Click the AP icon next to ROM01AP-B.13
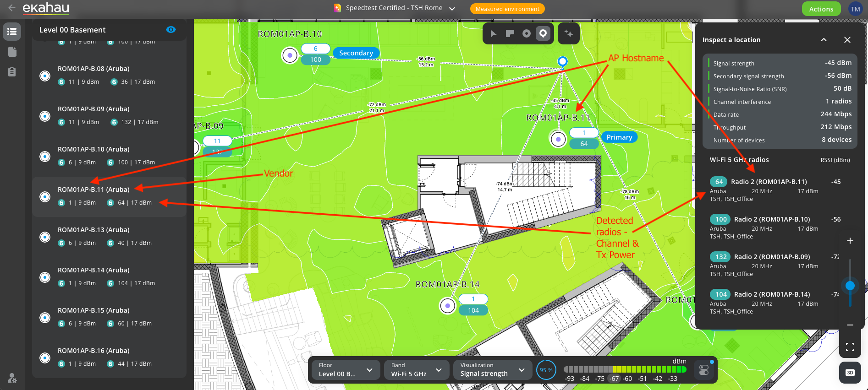This screenshot has height=390, width=868. click(x=45, y=237)
